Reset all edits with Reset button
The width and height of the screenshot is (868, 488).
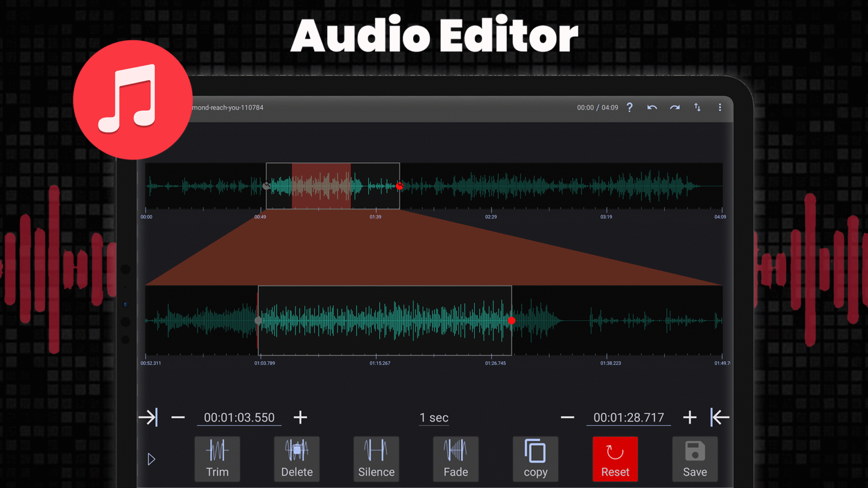point(615,459)
